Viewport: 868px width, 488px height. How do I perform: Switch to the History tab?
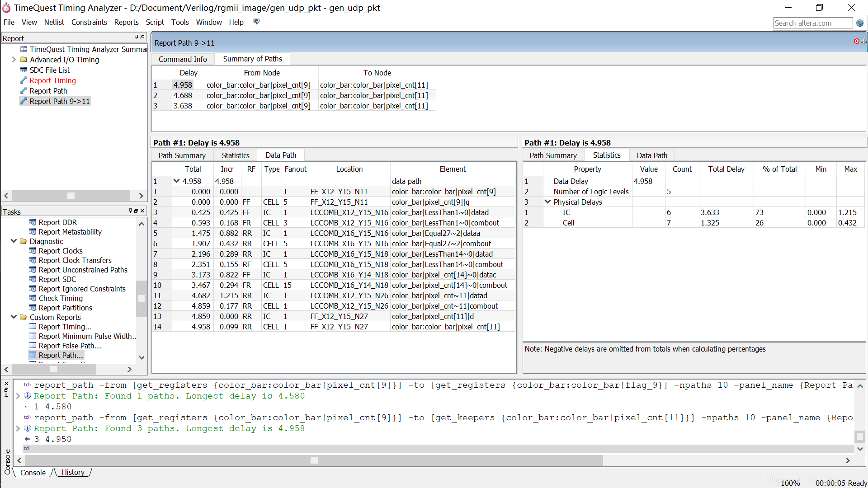pyautogui.click(x=73, y=472)
